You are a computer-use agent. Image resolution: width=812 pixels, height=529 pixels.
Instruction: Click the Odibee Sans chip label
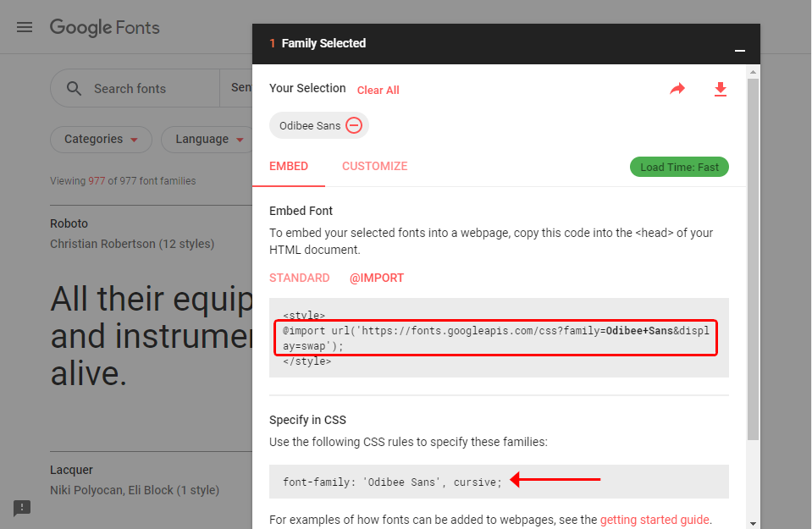(x=310, y=126)
